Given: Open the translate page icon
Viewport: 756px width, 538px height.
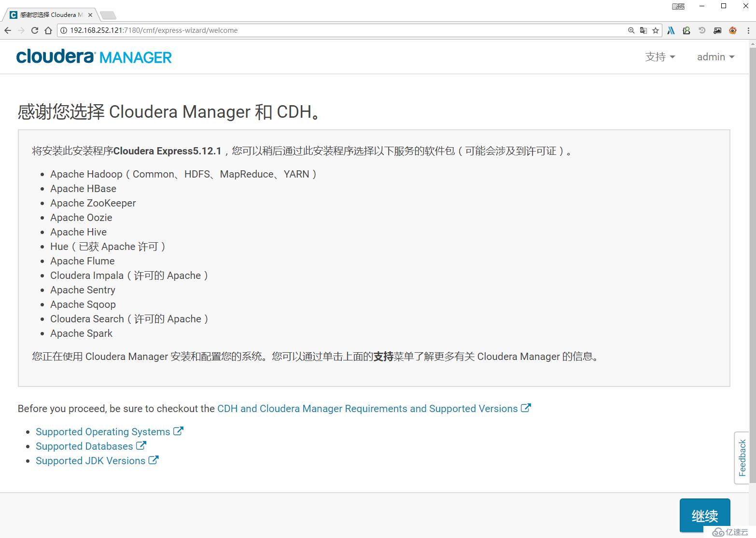Looking at the screenshot, I should 644,30.
